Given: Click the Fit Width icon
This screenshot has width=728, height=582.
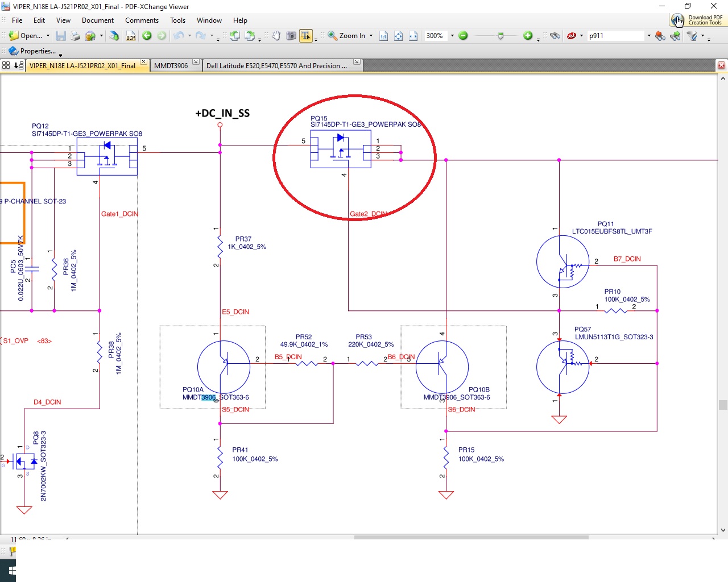Looking at the screenshot, I should point(413,36).
